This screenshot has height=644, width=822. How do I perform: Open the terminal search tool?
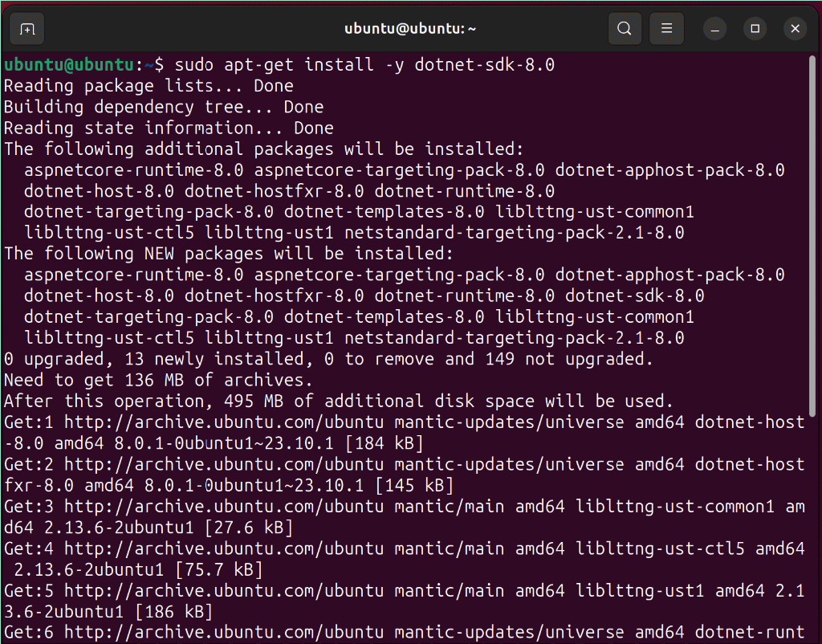625,28
